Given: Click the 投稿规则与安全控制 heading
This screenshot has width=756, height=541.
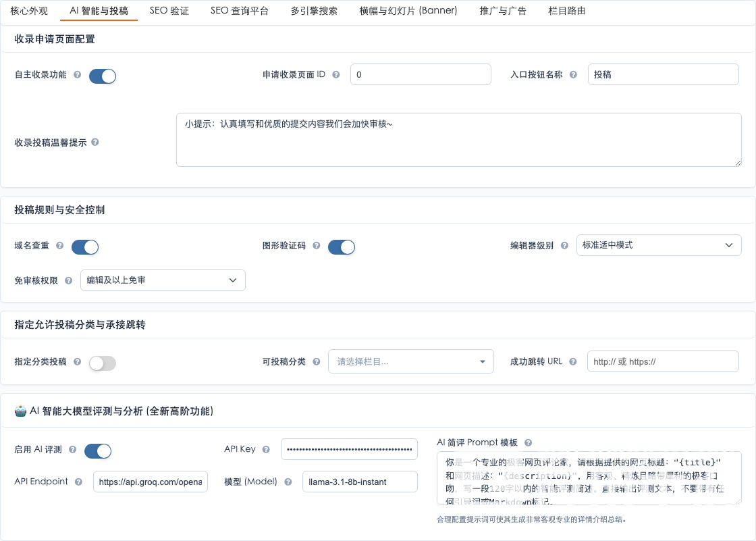Looking at the screenshot, I should [x=59, y=210].
